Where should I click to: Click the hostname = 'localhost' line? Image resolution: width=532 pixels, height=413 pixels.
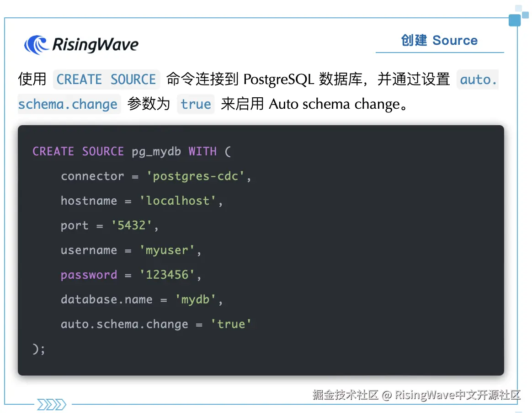click(x=142, y=201)
